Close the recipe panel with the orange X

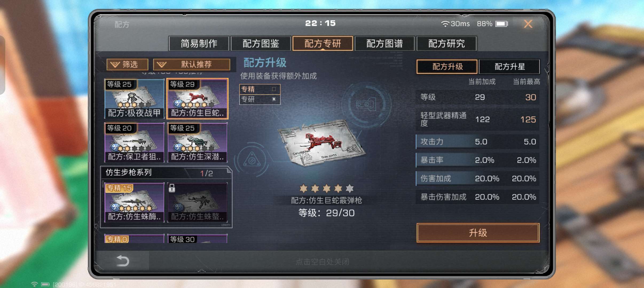[528, 24]
